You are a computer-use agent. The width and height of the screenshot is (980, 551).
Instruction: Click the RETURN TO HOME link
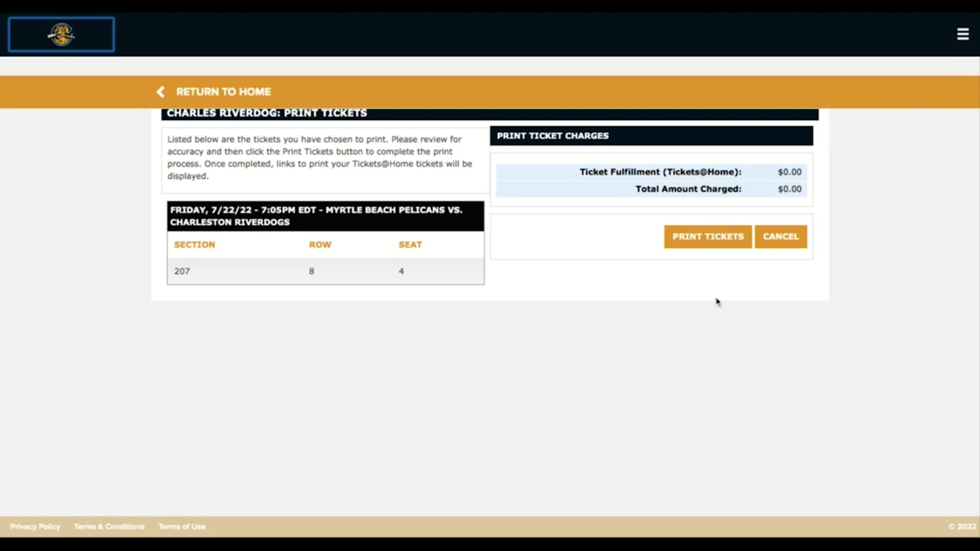(223, 92)
